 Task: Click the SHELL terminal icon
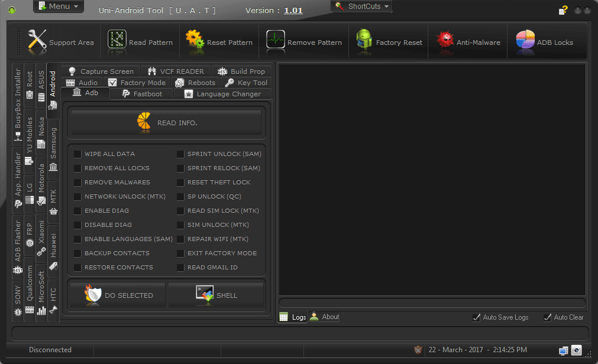(x=205, y=294)
